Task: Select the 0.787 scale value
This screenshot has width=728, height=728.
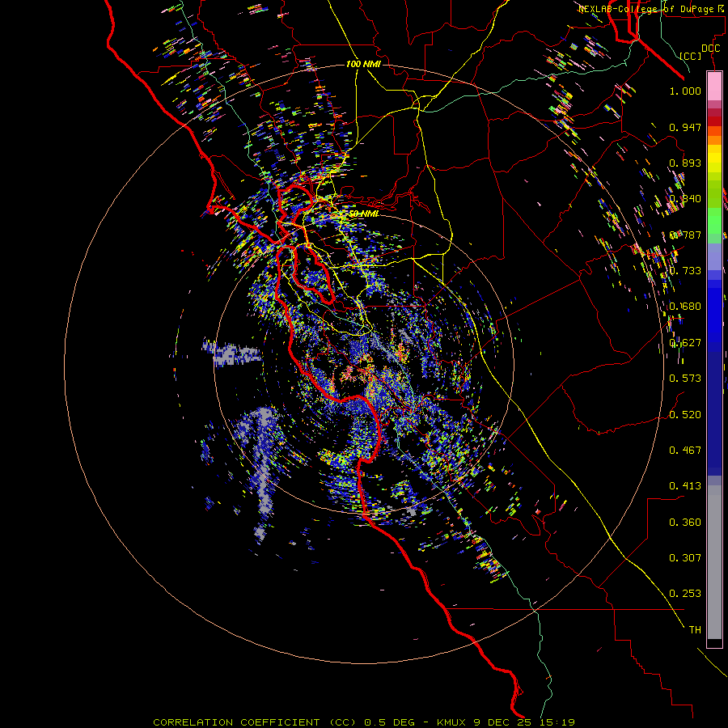Action: click(x=685, y=235)
